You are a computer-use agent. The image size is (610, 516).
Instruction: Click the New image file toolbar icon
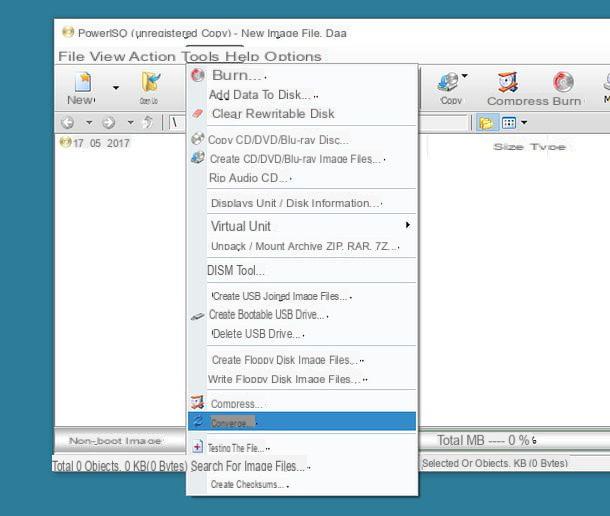point(83,82)
